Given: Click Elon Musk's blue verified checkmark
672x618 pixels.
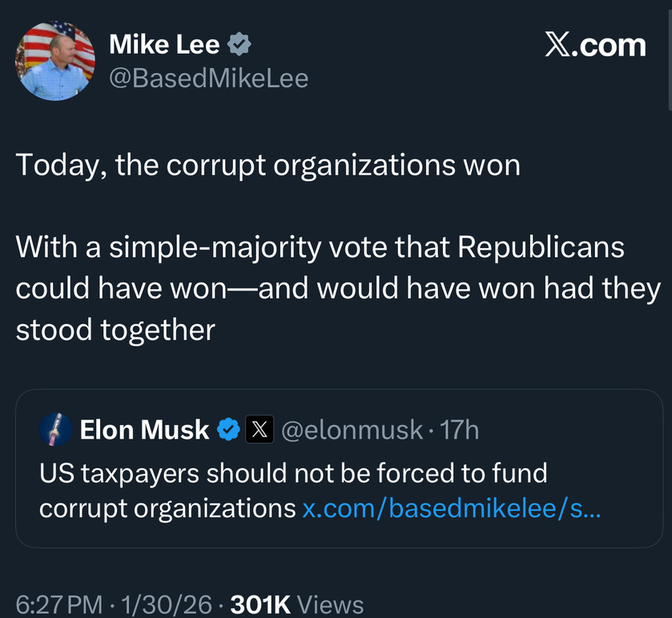Looking at the screenshot, I should 229,430.
